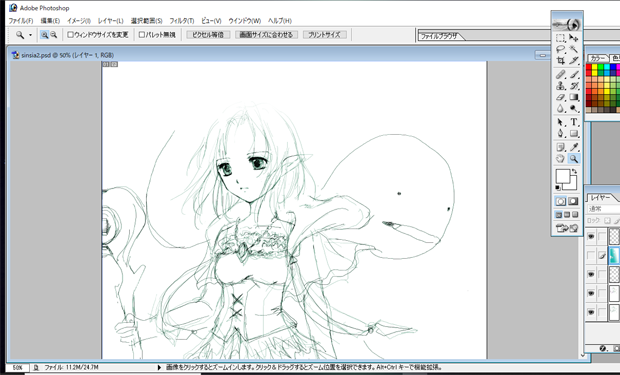Switch to the カラー palette tab
This screenshot has height=375, width=620.
point(597,59)
